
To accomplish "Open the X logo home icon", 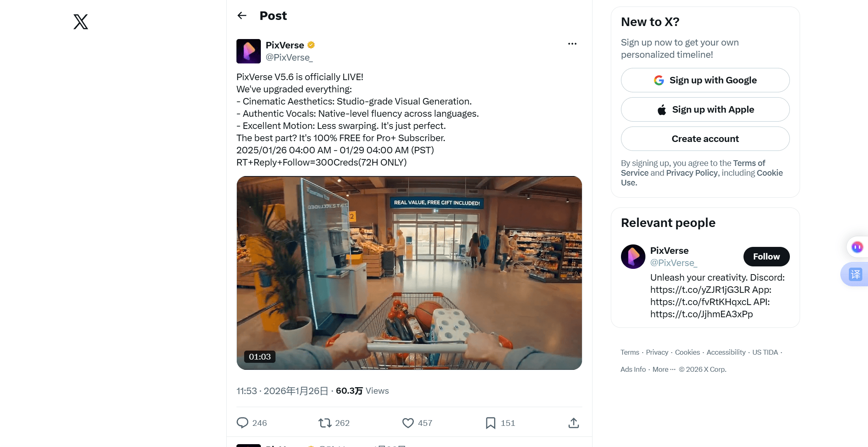I will [81, 22].
